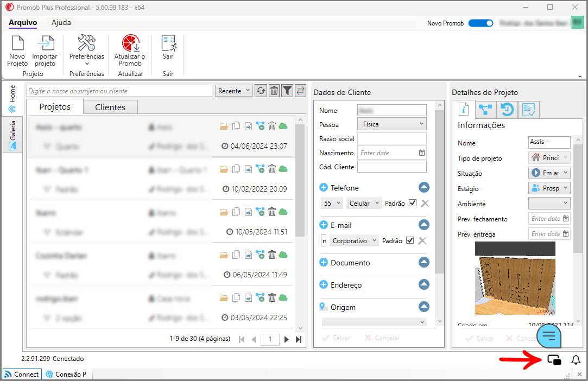Toggle the Novo Promob switch
Viewport: 588px width, 381px height.
pos(480,23)
